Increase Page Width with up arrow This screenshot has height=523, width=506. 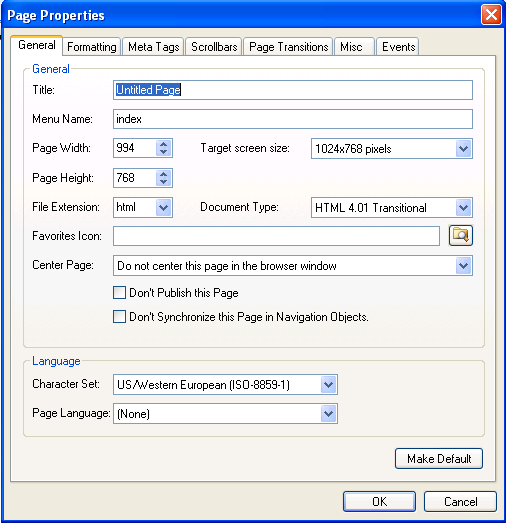tap(163, 144)
